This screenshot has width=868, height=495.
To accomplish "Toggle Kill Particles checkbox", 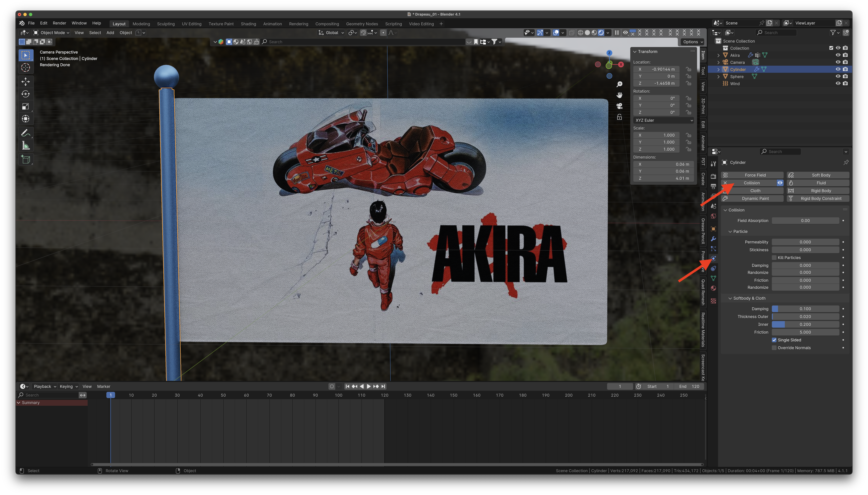I will pyautogui.click(x=774, y=258).
